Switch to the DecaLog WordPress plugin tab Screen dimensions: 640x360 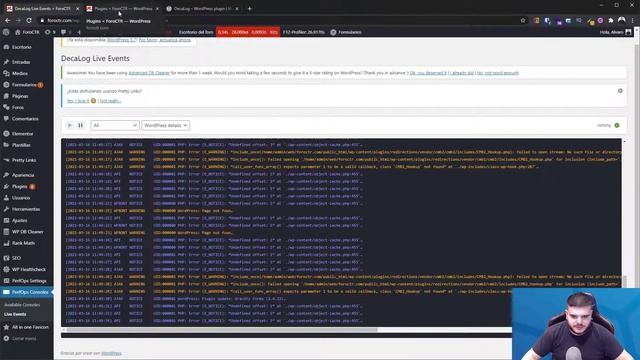pos(202,8)
